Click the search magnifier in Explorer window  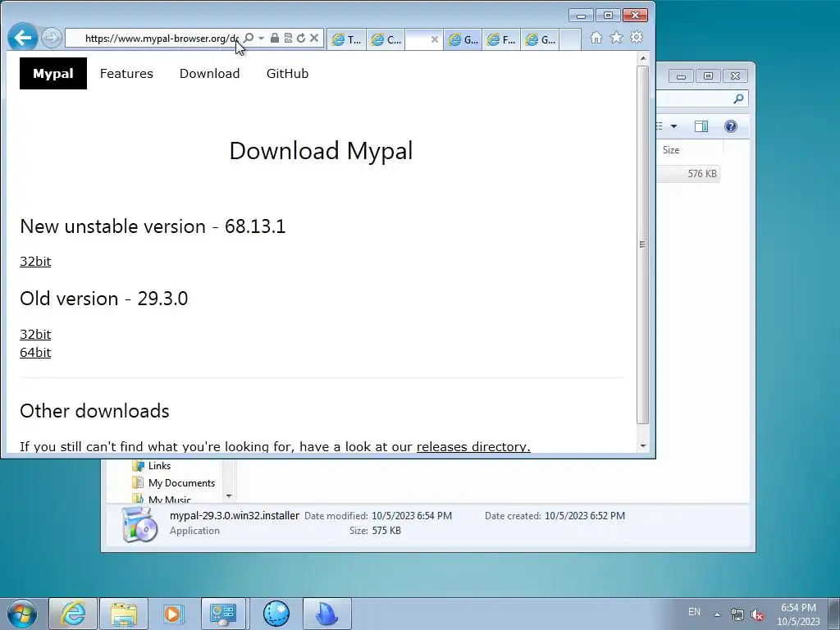(x=738, y=98)
